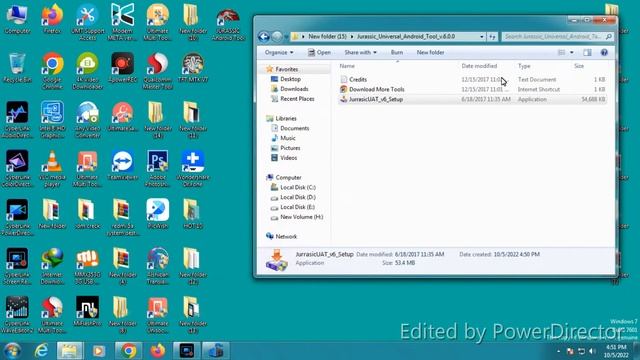
Task: Open Explorer help
Action: tap(604, 53)
